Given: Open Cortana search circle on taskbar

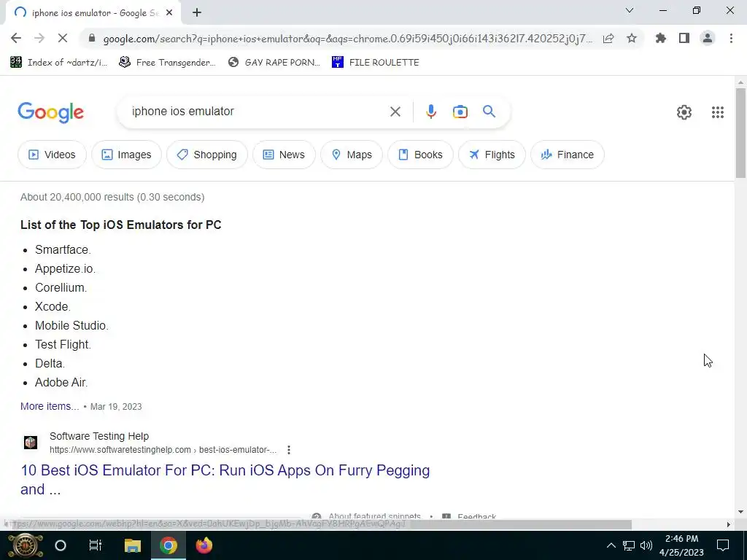Looking at the screenshot, I should (x=61, y=545).
